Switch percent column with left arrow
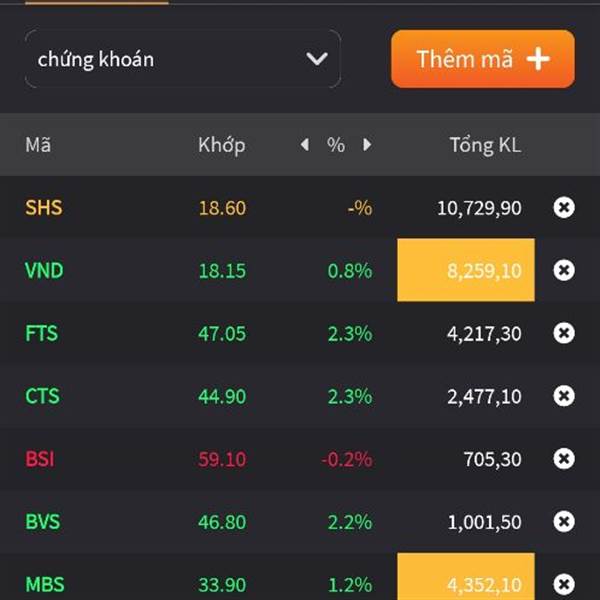The height and width of the screenshot is (600, 600). [305, 145]
